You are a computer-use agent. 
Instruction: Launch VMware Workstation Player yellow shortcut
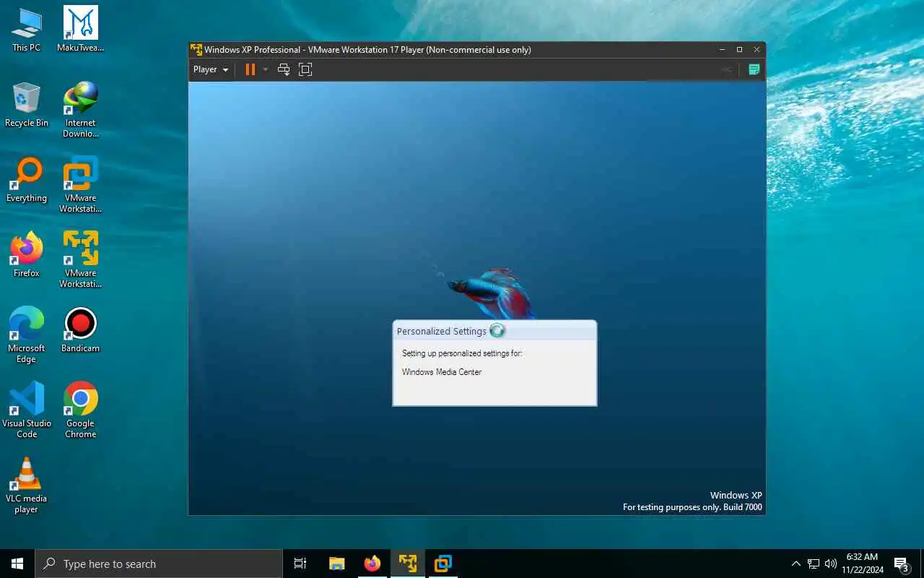pyautogui.click(x=81, y=260)
